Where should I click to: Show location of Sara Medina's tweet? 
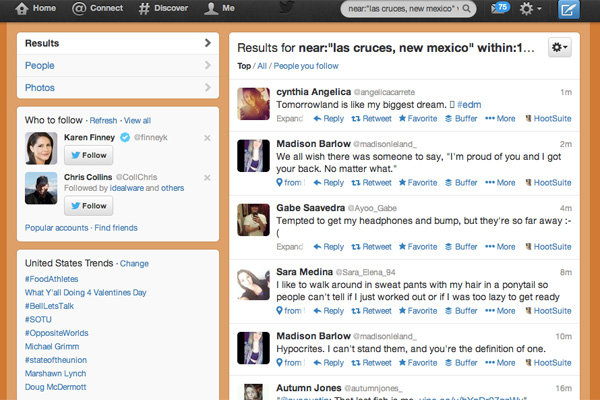click(x=290, y=311)
